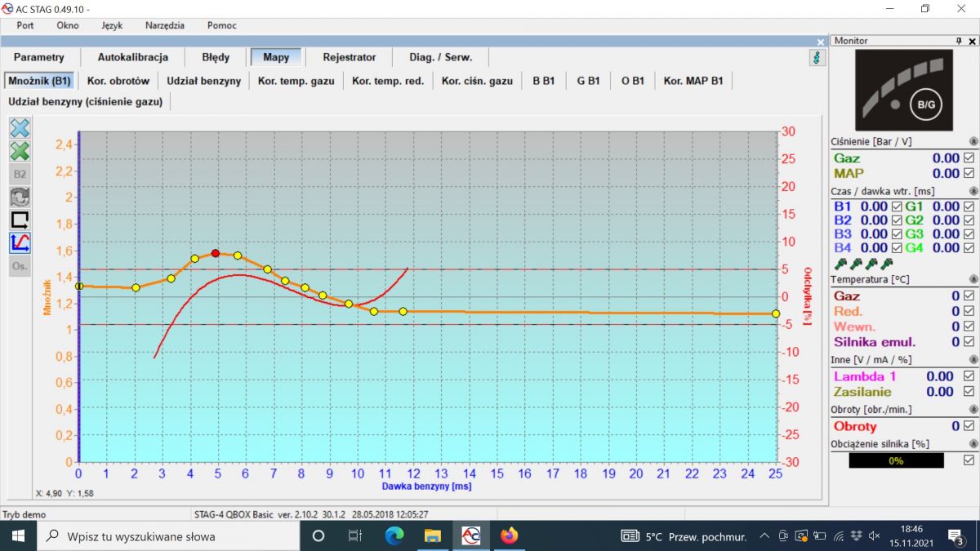Open the Windows Start menu

click(x=19, y=535)
